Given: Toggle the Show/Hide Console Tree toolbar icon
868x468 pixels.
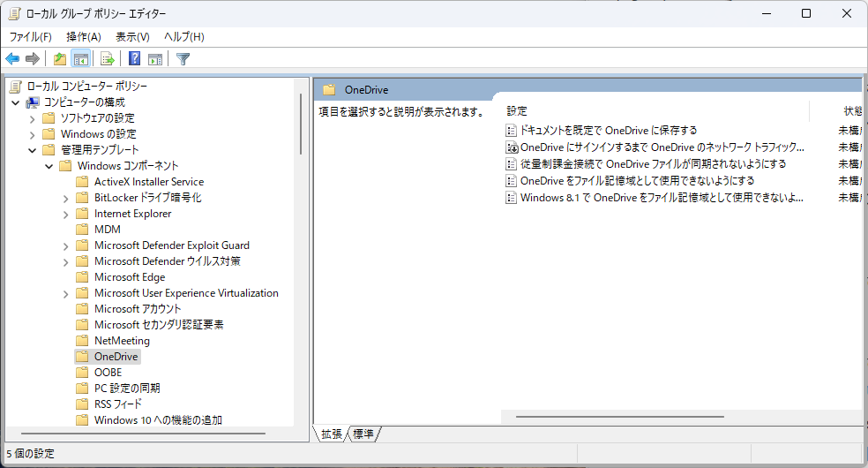Looking at the screenshot, I should point(81,58).
